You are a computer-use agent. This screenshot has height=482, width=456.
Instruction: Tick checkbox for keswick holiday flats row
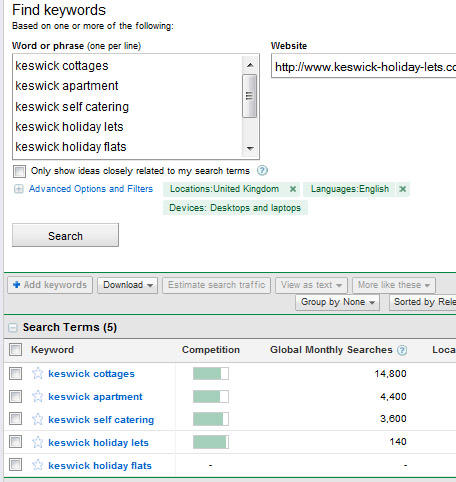15,464
